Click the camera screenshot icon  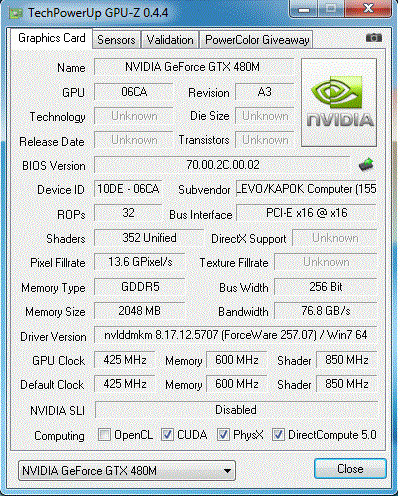pyautogui.click(x=374, y=38)
